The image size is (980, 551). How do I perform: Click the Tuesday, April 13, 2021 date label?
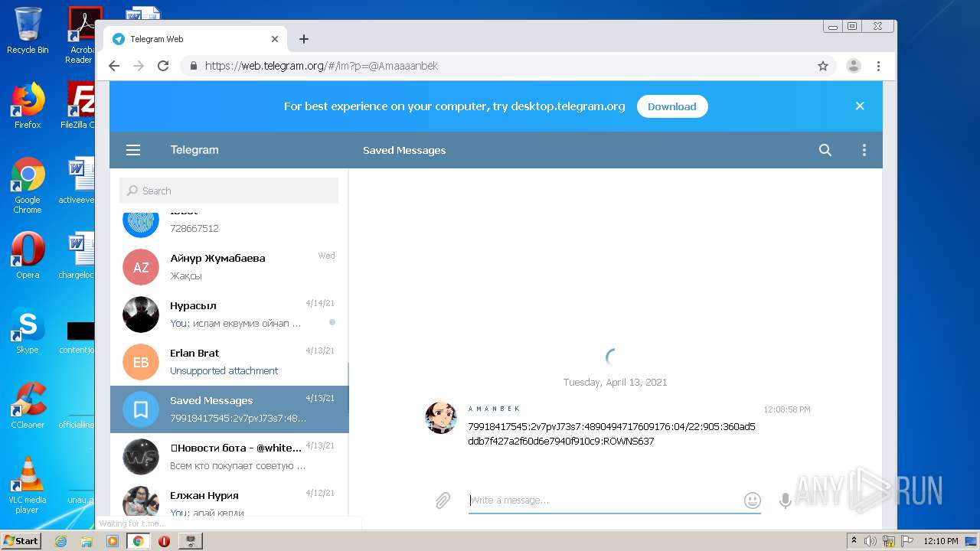(616, 382)
